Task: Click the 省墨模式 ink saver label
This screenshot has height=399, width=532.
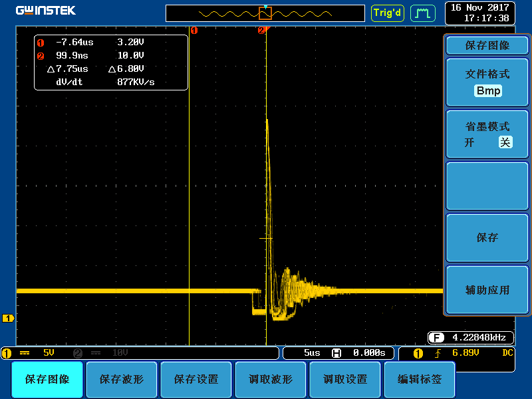Action: 487,126
